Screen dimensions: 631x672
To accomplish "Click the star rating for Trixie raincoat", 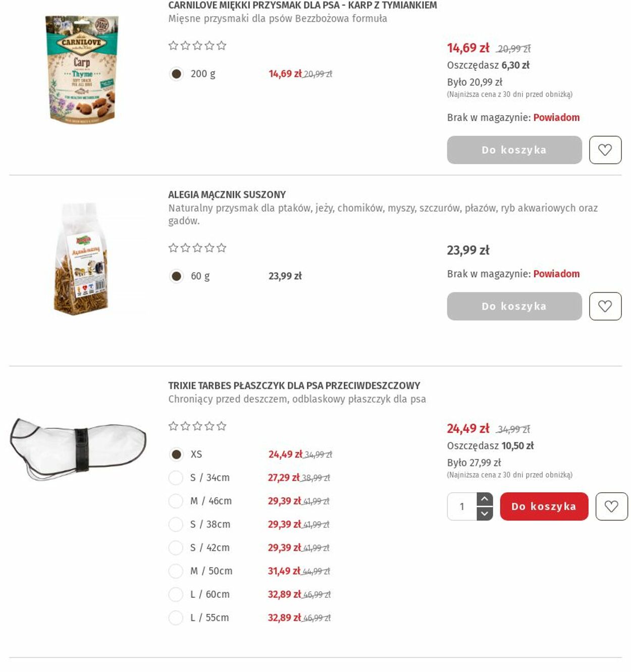I will coord(197,426).
